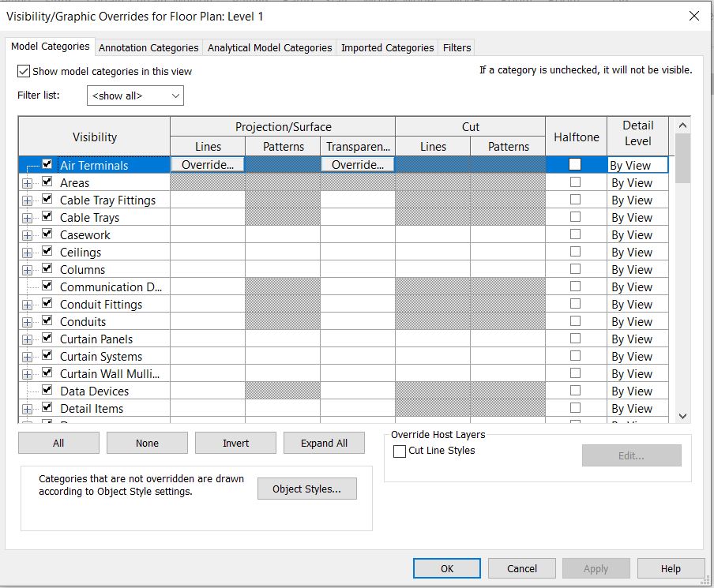Open the Filters tab
714x588 pixels.
(x=456, y=47)
